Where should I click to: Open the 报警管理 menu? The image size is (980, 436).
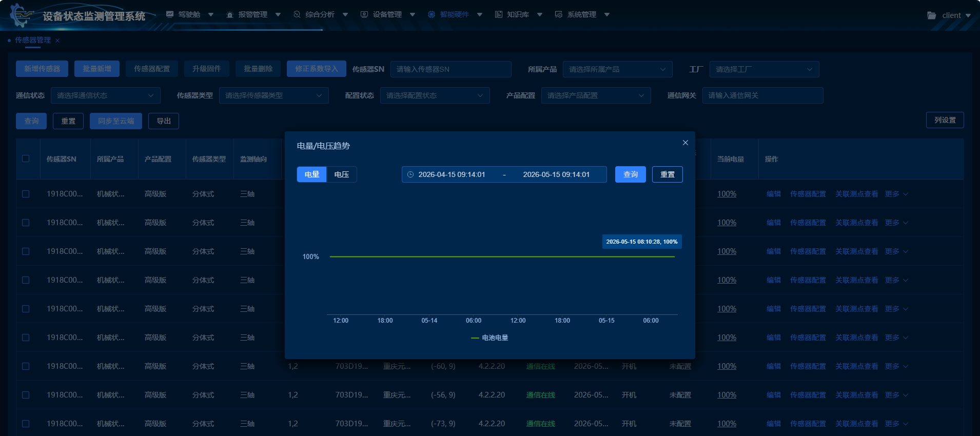pyautogui.click(x=253, y=14)
